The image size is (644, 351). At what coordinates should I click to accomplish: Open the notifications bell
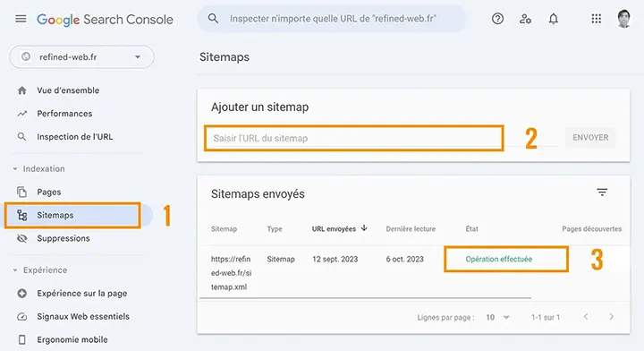[x=554, y=19]
